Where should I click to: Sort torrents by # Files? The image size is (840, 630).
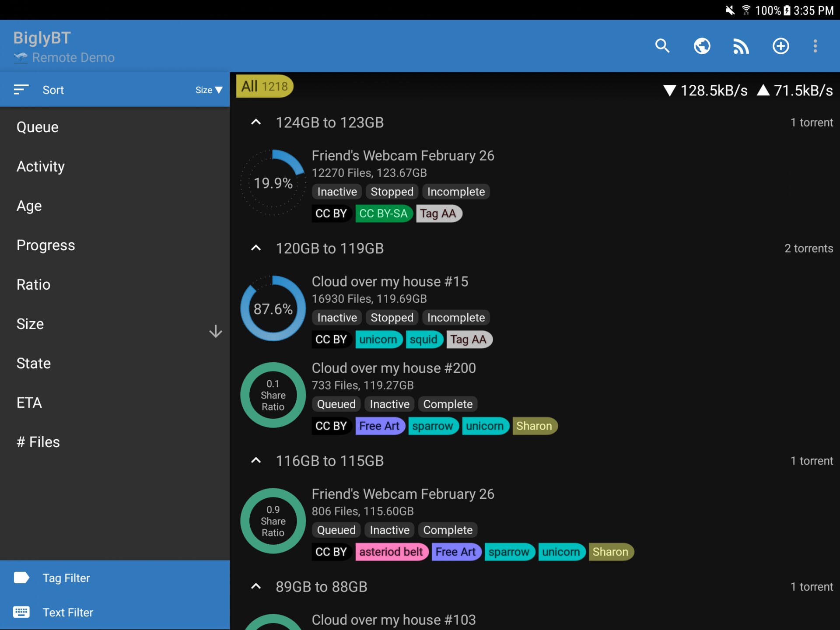(38, 442)
